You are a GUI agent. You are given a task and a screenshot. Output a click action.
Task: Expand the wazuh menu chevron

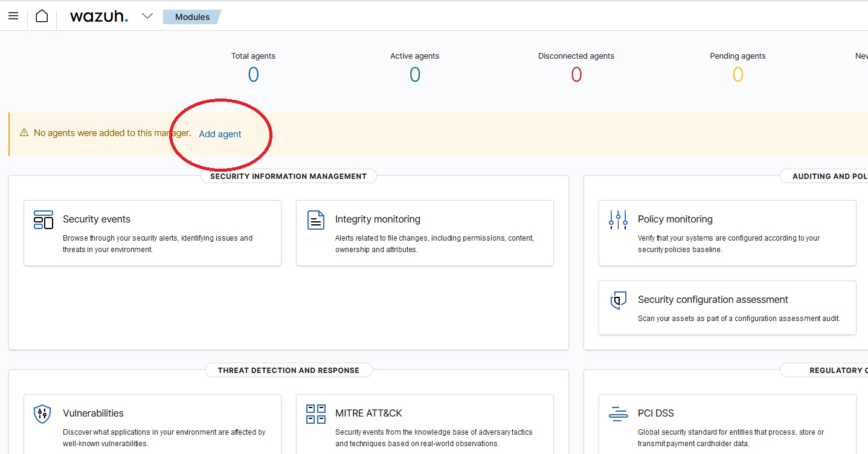click(x=147, y=16)
